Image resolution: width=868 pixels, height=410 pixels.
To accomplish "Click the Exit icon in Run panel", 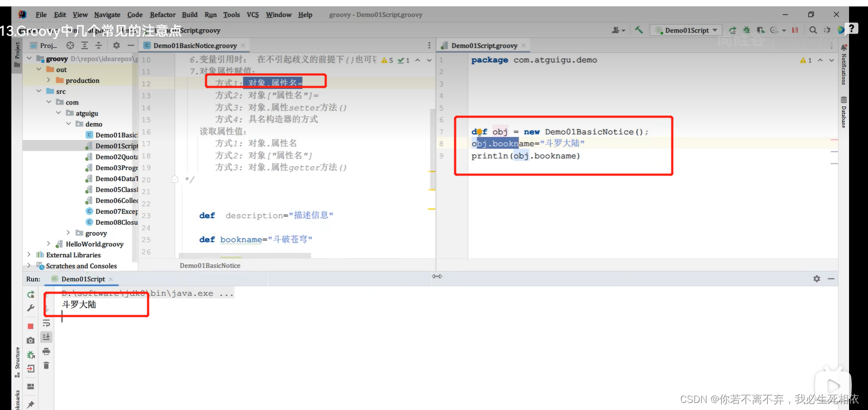I will 31,369.
